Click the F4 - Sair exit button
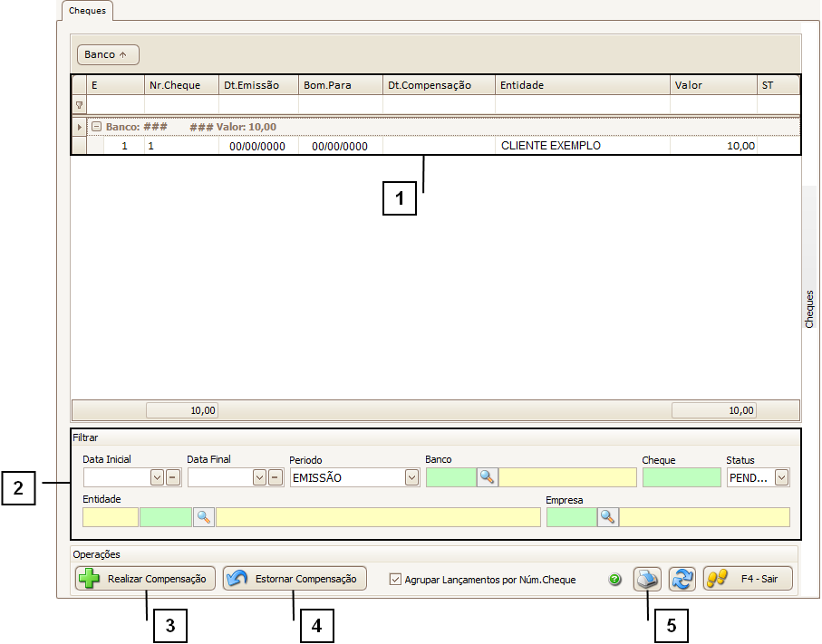This screenshot has height=644, width=822. 748,579
